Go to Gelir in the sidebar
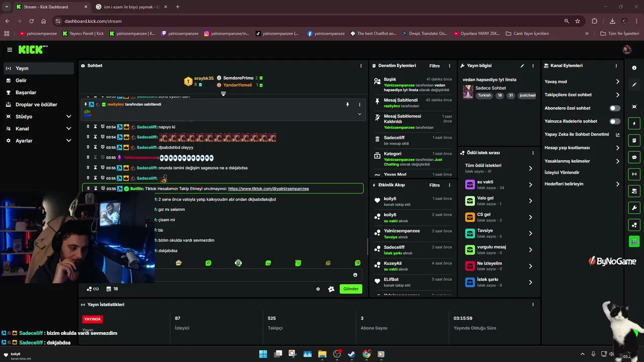The width and height of the screenshot is (644, 362). pos(38,80)
